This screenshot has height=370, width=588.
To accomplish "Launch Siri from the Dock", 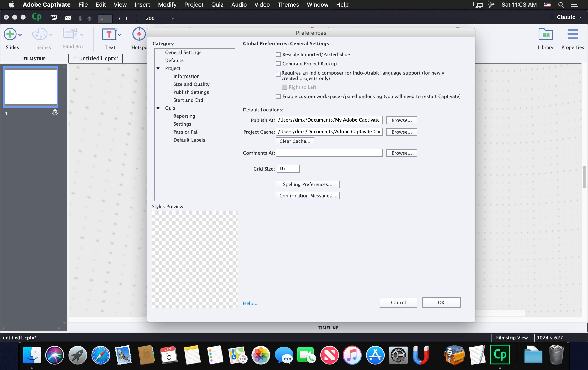I will (55, 355).
